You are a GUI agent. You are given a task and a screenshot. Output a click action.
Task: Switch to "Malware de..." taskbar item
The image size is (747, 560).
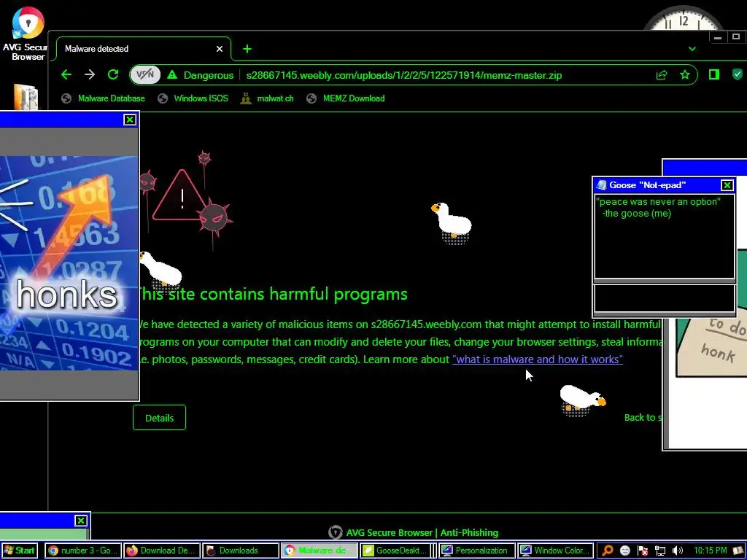pyautogui.click(x=320, y=551)
